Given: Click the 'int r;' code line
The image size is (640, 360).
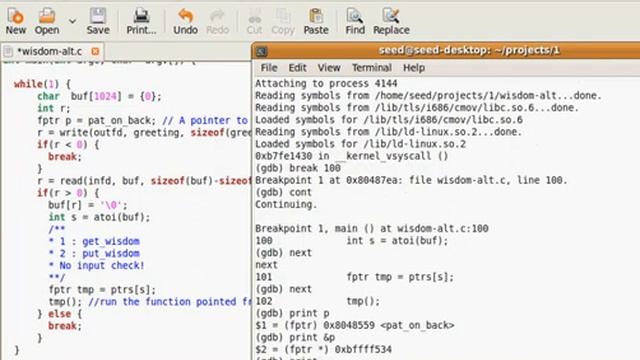Looking at the screenshot, I should pyautogui.click(x=53, y=109).
